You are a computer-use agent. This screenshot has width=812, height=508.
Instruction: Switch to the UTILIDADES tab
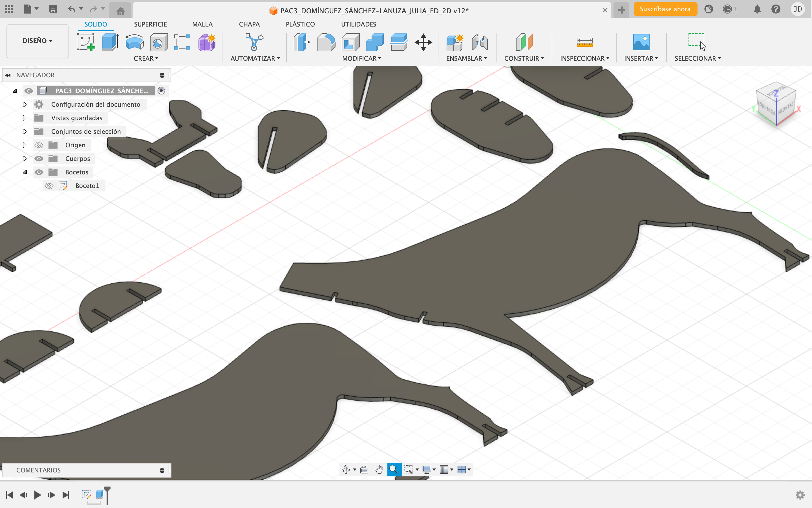(359, 24)
